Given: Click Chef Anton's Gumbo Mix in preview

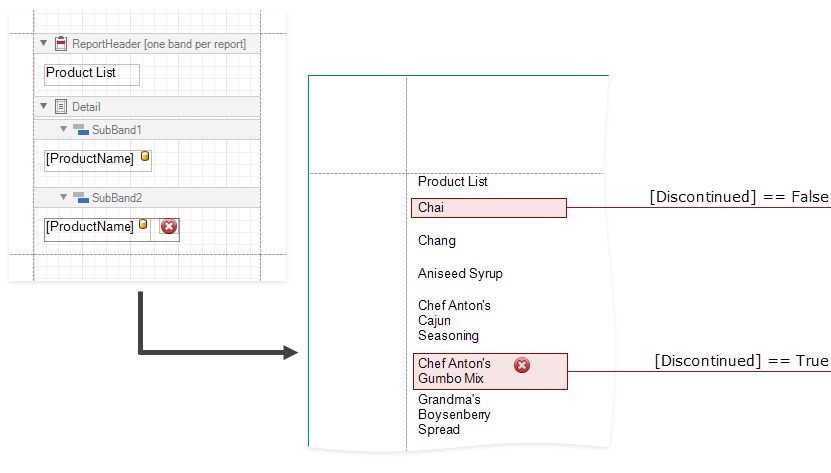Looking at the screenshot, I should point(454,371).
